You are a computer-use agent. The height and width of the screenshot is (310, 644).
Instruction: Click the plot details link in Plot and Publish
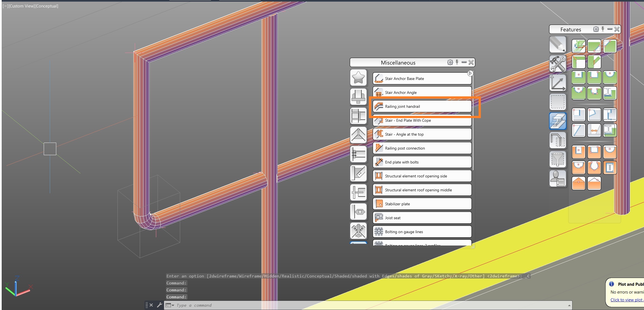click(x=626, y=300)
